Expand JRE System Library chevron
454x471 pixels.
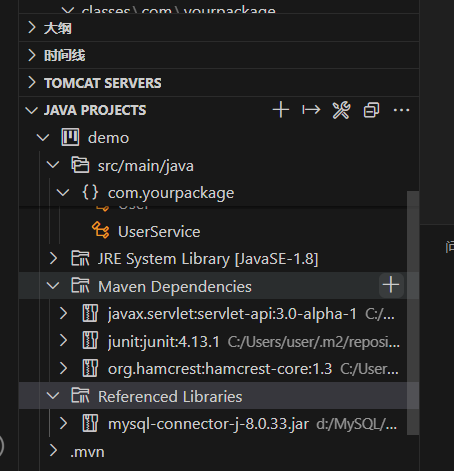click(53, 258)
